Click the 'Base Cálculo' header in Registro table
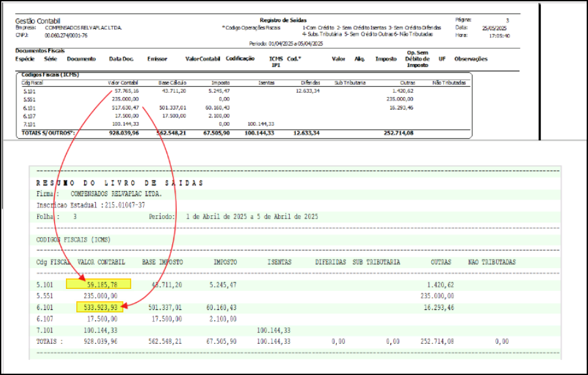This screenshot has height=375, width=588. [x=172, y=83]
